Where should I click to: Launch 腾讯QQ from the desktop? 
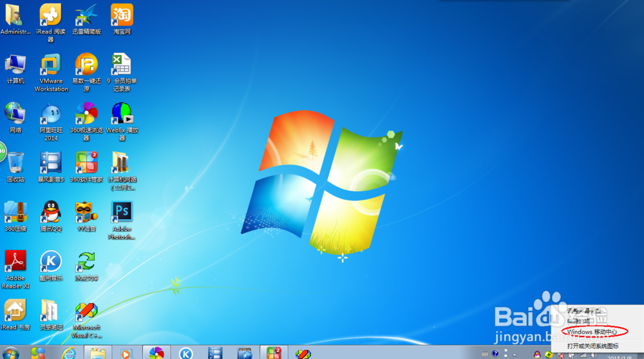(51, 217)
